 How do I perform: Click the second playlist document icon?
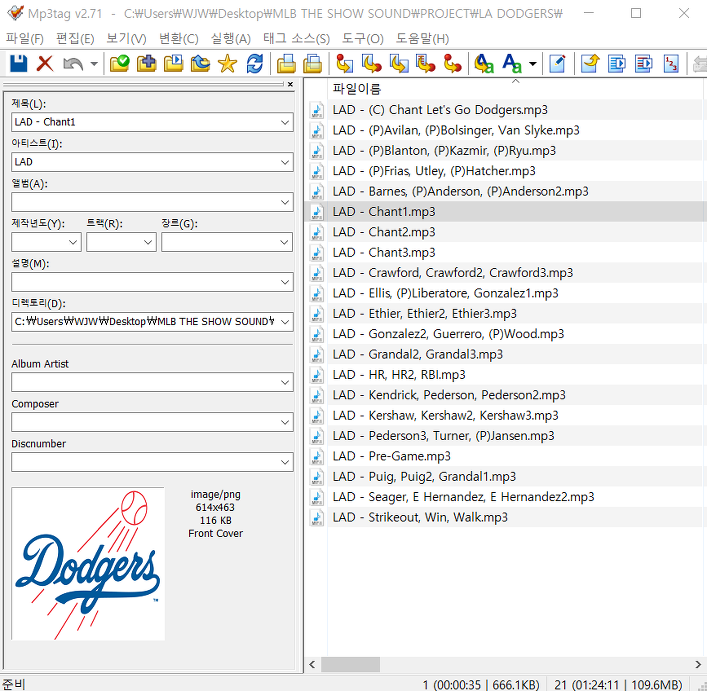643,64
